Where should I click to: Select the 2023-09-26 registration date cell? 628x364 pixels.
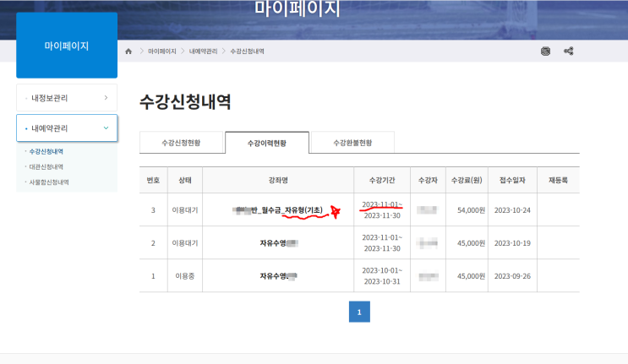click(x=512, y=276)
